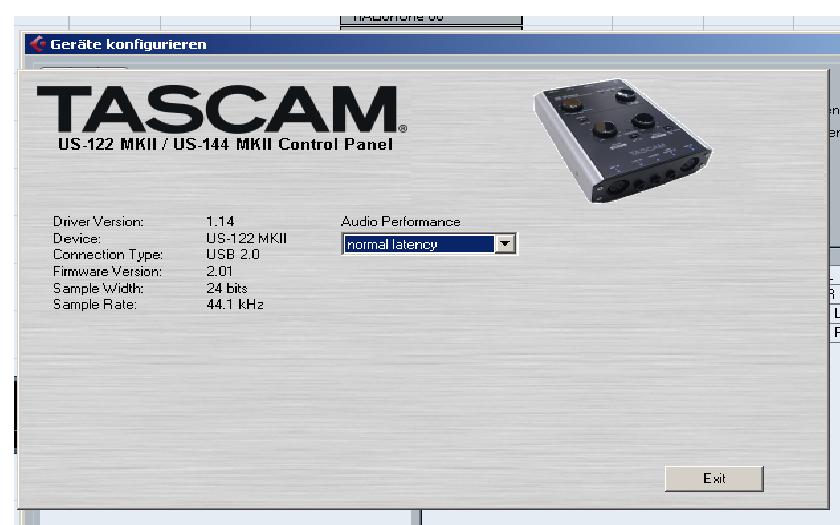
Task: Click the 'Audio Performance' label
Action: point(401,221)
